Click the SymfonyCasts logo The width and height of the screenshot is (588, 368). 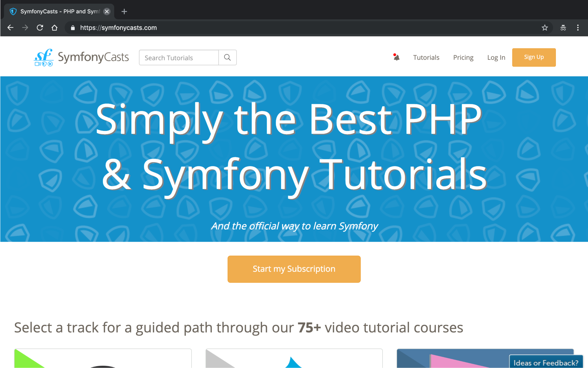[x=81, y=58]
